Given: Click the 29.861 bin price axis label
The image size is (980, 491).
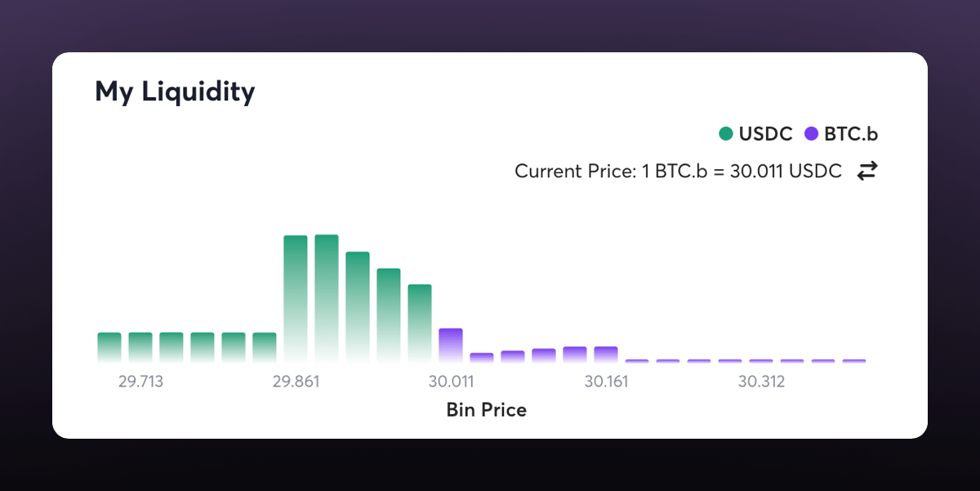Looking at the screenshot, I should coord(296,382).
